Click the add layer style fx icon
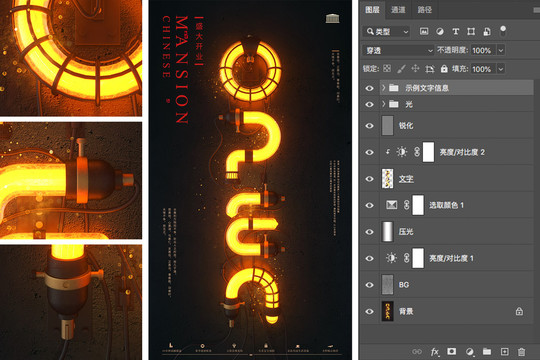This screenshot has height=360, width=540. coord(435,352)
